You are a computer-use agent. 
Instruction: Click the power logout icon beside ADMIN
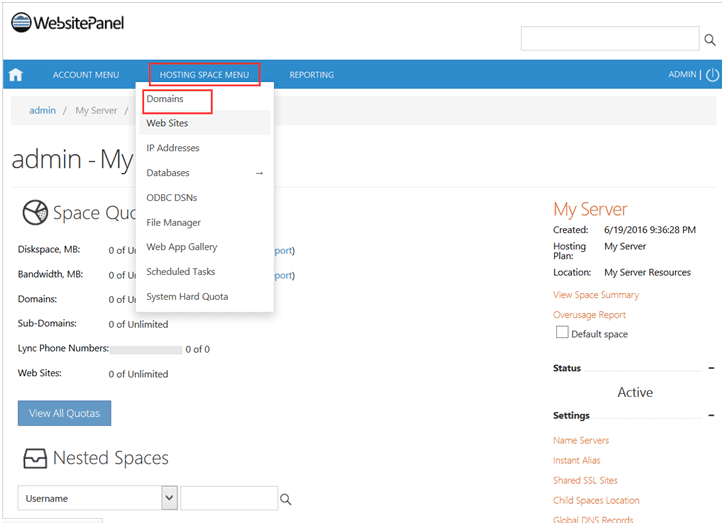[x=712, y=74]
